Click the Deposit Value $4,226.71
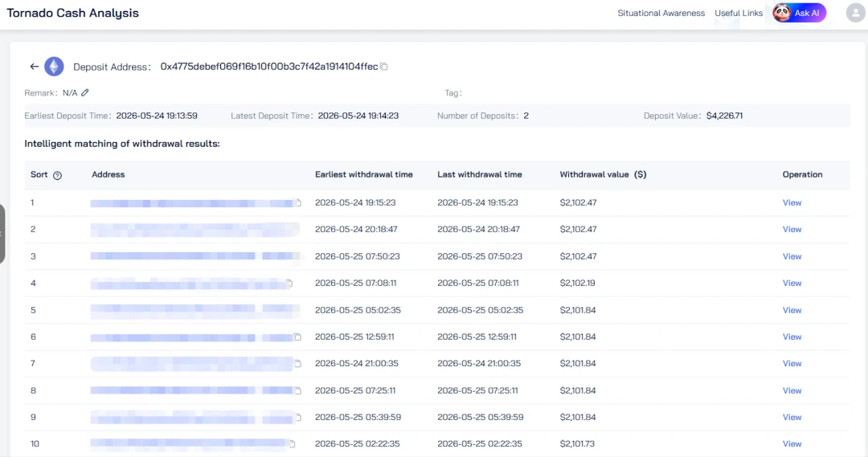 (725, 116)
